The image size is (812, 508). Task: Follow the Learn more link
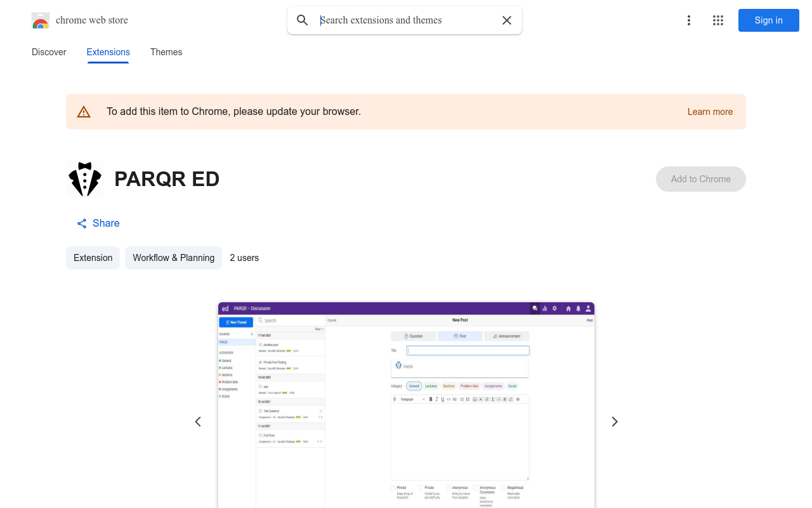click(x=710, y=112)
